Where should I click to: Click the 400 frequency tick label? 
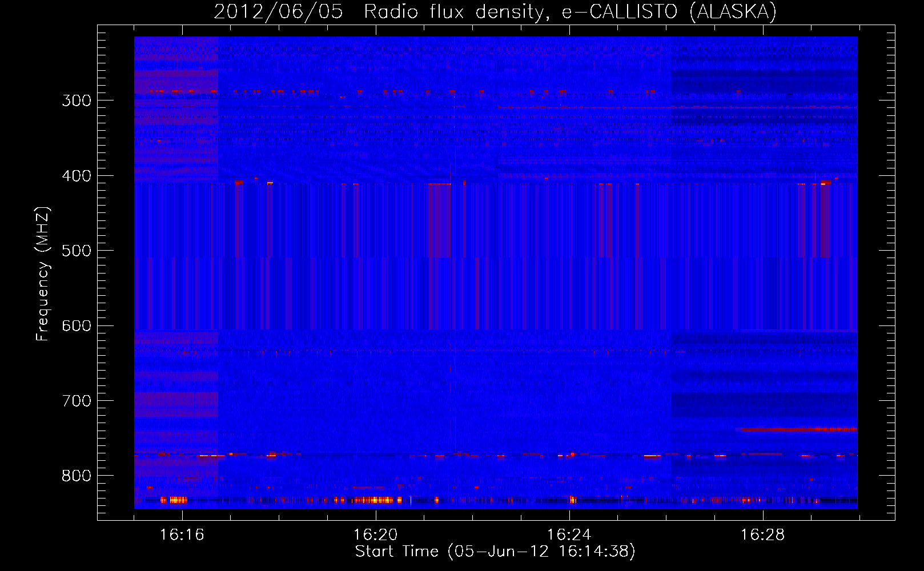[77, 176]
